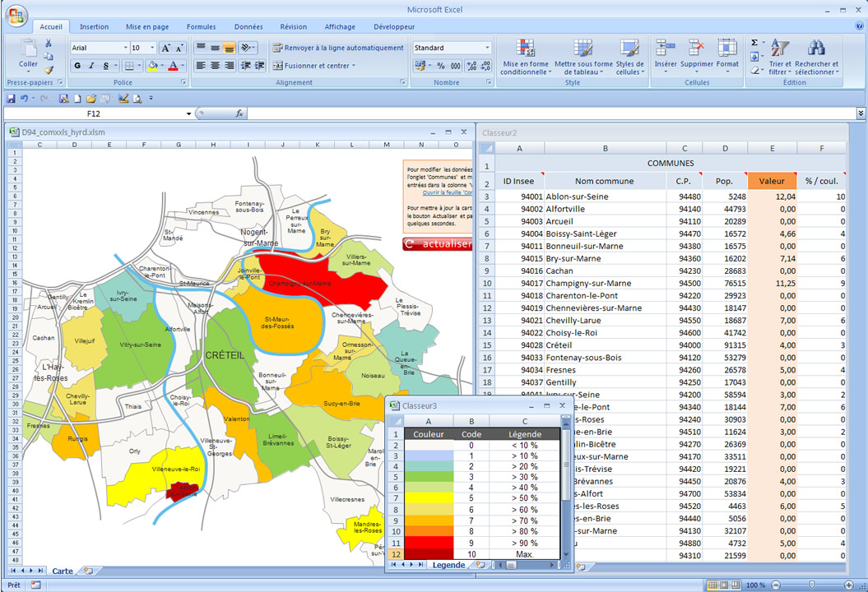Click the save icon in quick access toolbar
The height and width of the screenshot is (592, 868).
click(x=10, y=99)
